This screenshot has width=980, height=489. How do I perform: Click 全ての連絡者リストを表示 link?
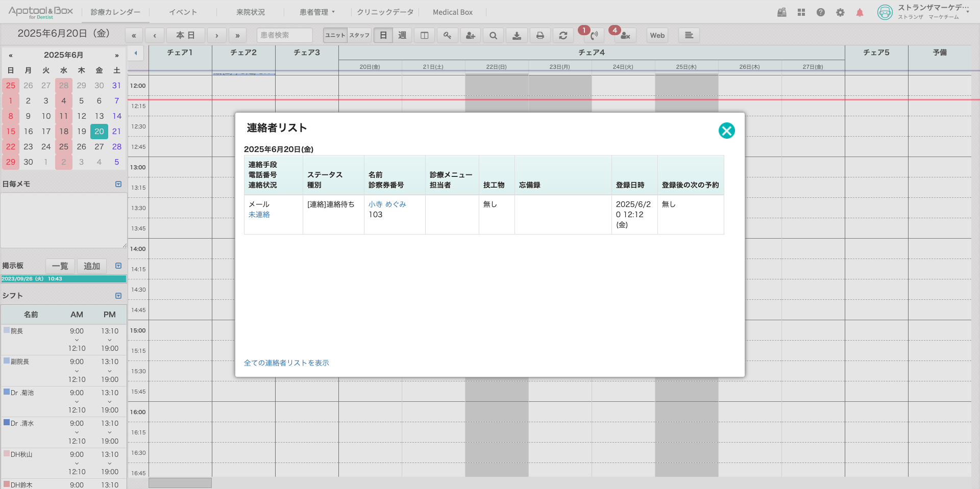[x=286, y=363]
